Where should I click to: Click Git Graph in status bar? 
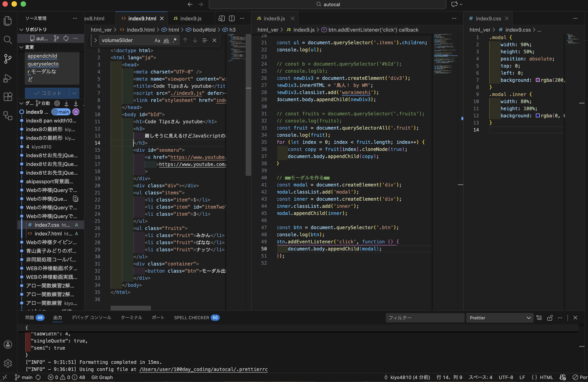point(102,377)
